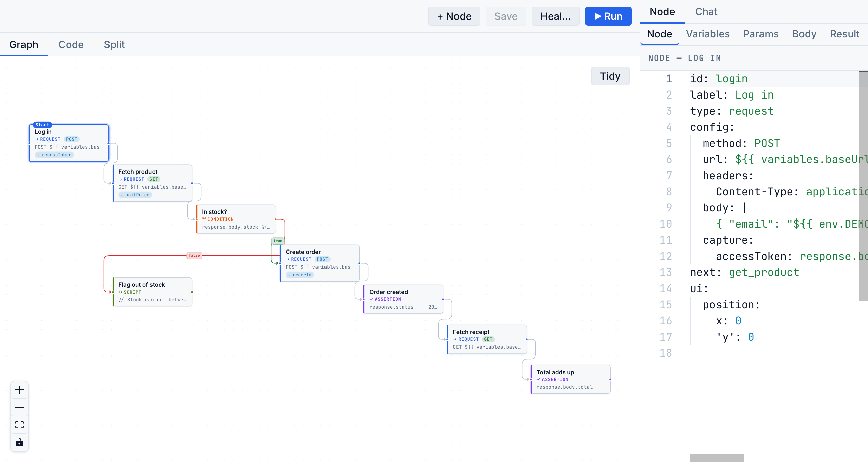
Task: Tidy the graph layout
Action: click(x=610, y=76)
